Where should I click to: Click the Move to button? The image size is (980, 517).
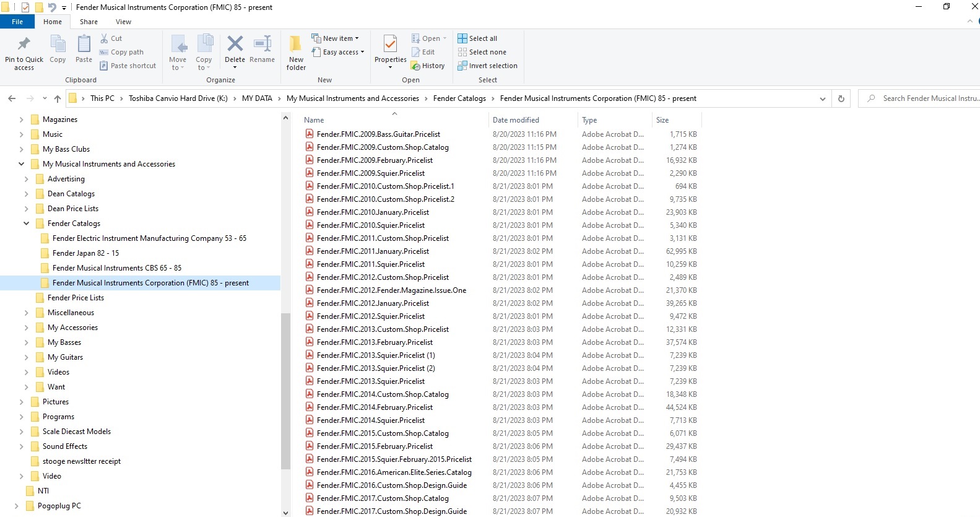[178, 52]
